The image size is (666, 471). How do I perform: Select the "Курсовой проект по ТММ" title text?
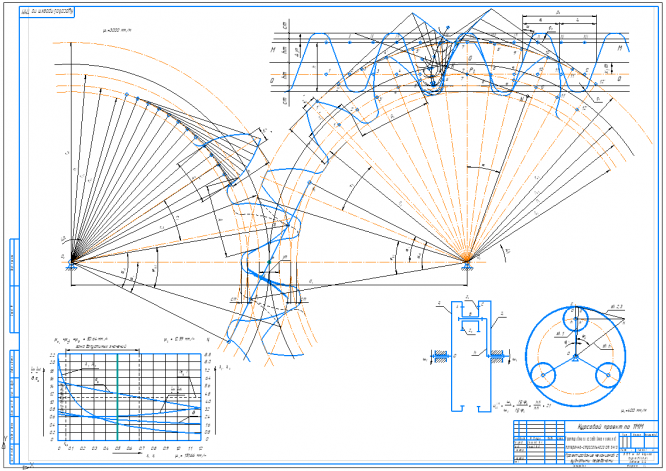coord(610,427)
